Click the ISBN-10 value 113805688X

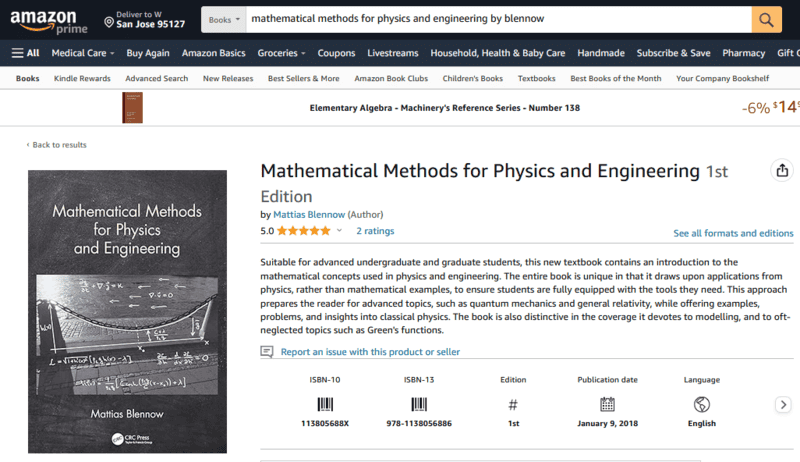(325, 423)
